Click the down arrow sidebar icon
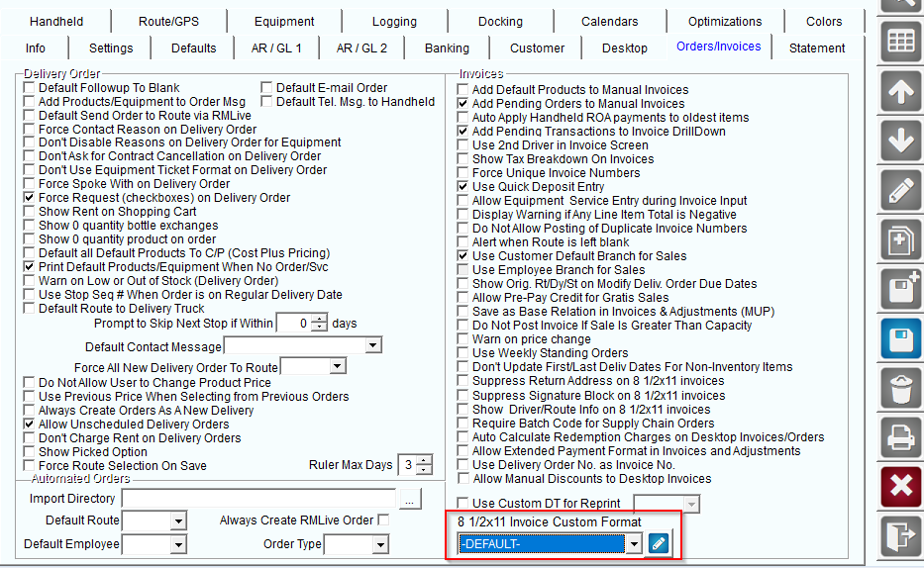The width and height of the screenshot is (924, 568). point(901,142)
